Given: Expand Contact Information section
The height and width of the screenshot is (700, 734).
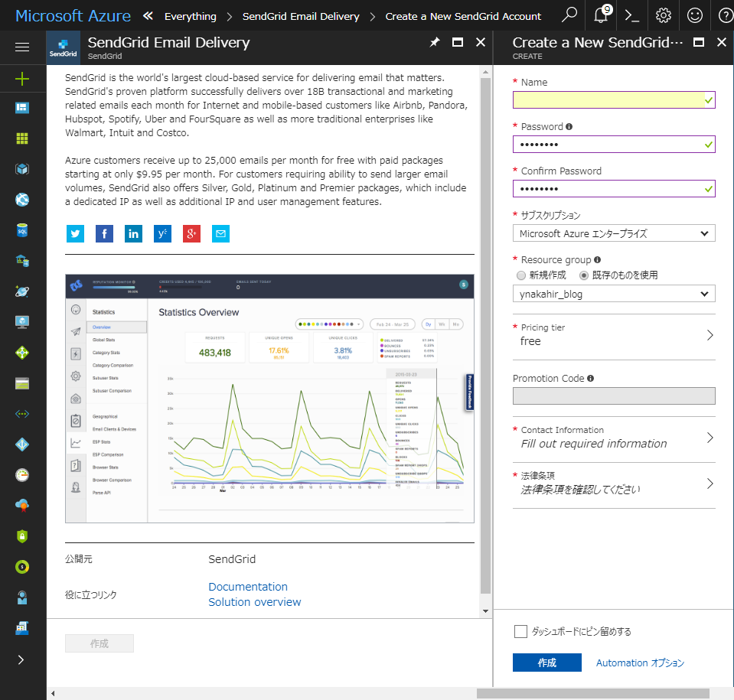Looking at the screenshot, I should tap(614, 438).
